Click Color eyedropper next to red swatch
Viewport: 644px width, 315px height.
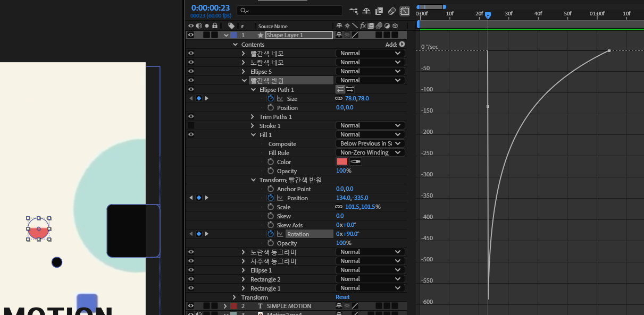[355, 161]
